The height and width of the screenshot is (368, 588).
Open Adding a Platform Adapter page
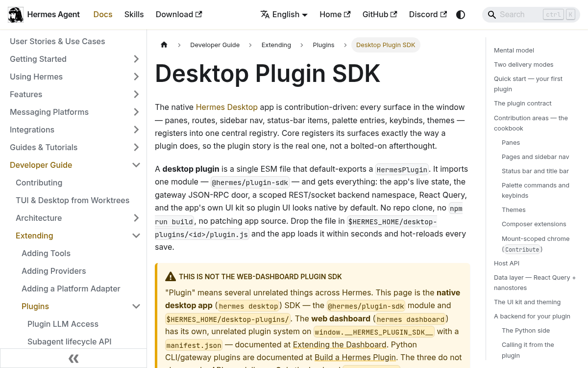click(71, 289)
